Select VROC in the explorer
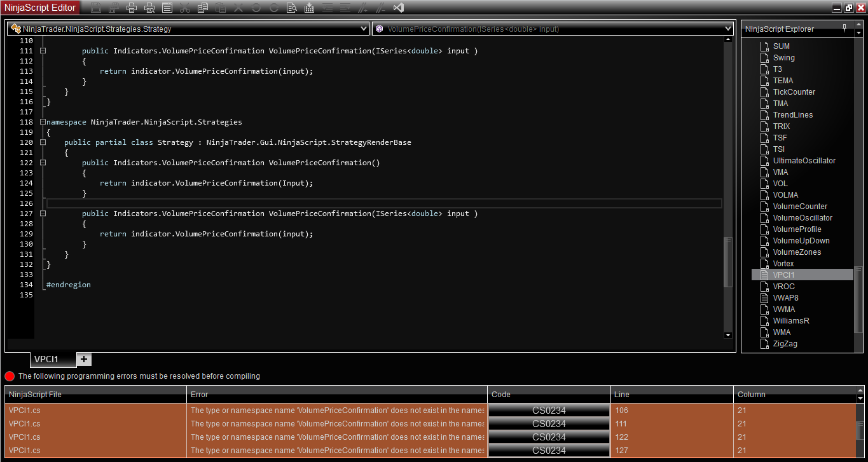The height and width of the screenshot is (462, 868). [784, 287]
